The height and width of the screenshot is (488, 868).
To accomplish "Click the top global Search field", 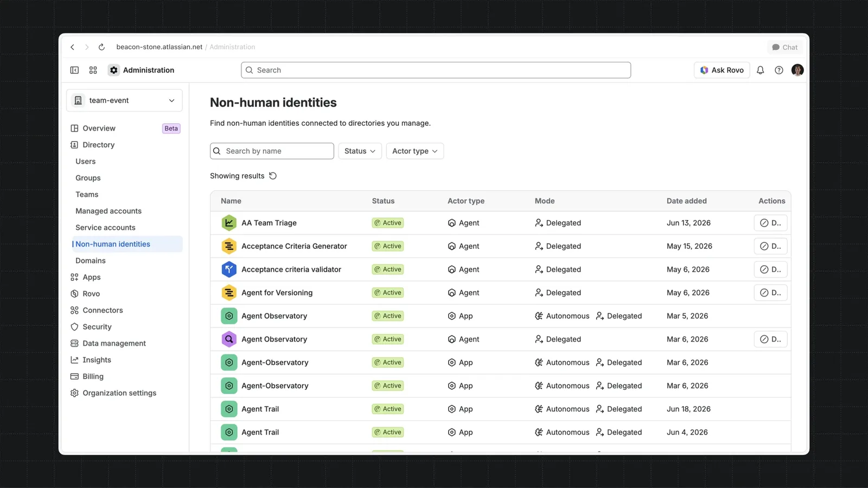I will (436, 70).
